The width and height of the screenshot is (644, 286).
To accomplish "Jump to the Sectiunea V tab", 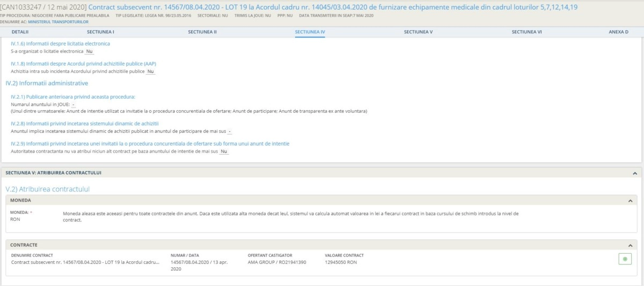I will [418, 32].
